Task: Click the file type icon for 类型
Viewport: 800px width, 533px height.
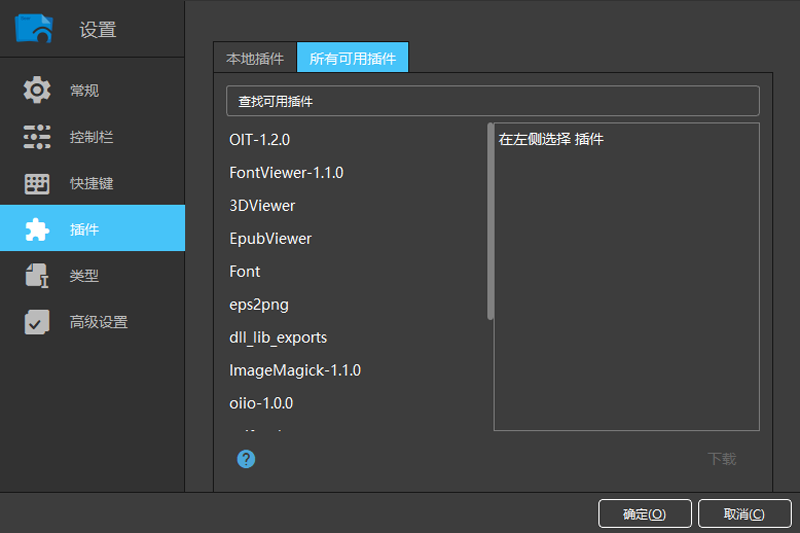Action: point(37,276)
